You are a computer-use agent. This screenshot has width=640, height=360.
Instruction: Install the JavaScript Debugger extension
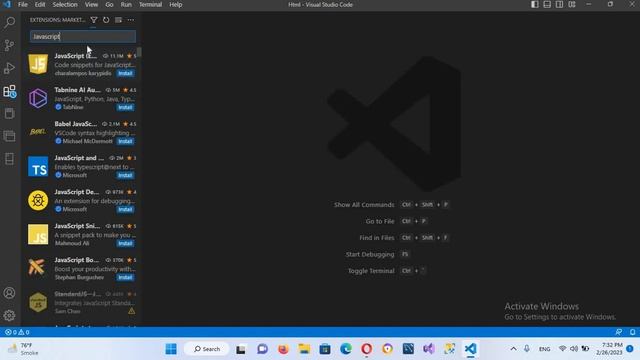125,209
